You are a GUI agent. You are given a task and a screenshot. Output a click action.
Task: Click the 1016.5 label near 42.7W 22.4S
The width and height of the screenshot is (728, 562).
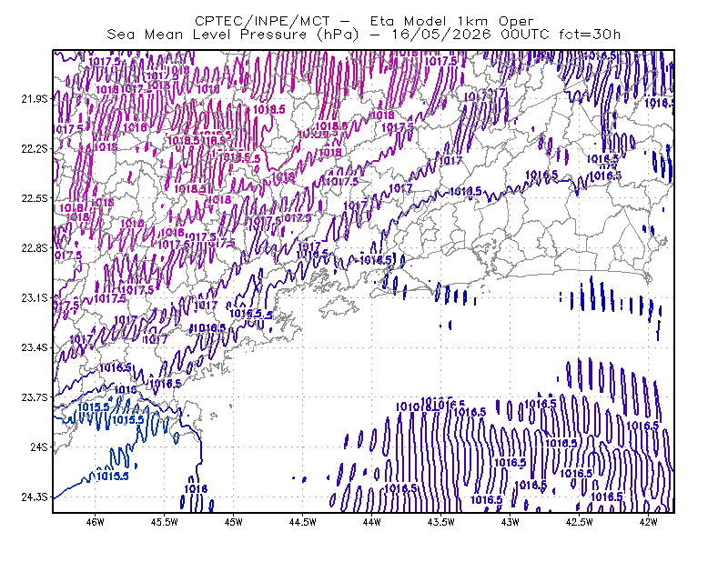pyautogui.click(x=541, y=175)
